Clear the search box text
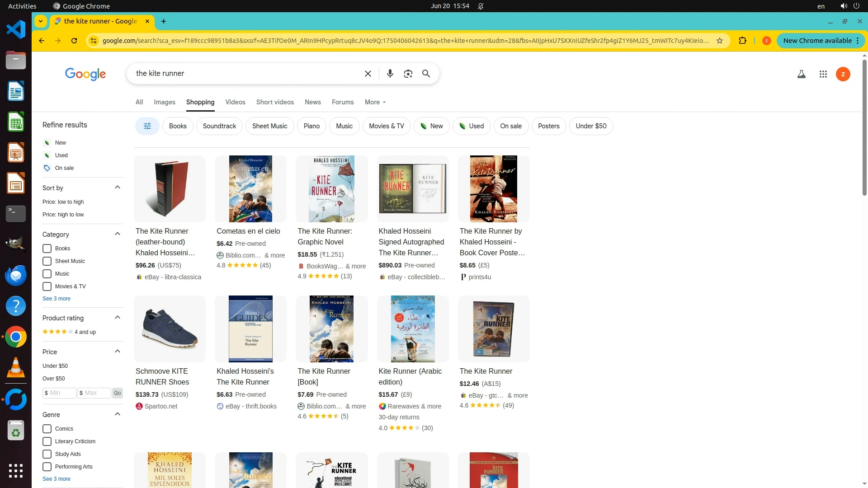This screenshot has height=488, width=868. (368, 74)
